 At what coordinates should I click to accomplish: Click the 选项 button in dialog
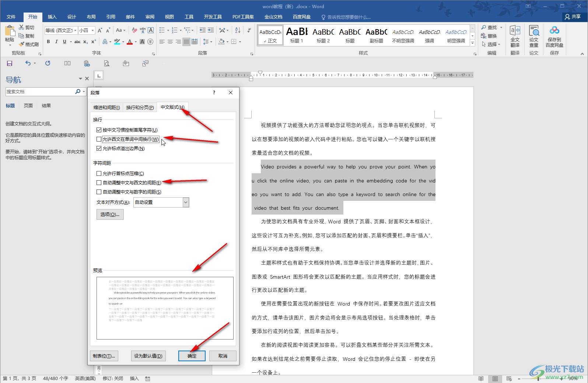click(x=110, y=214)
